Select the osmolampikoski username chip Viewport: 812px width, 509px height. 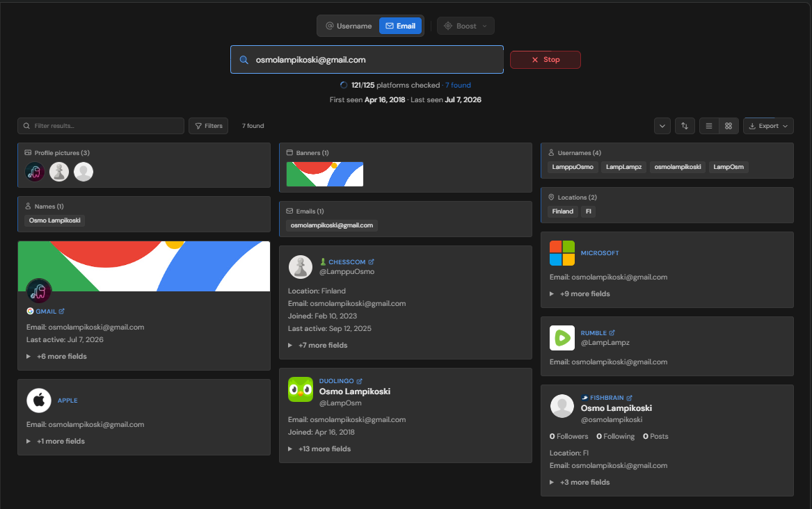pos(677,167)
